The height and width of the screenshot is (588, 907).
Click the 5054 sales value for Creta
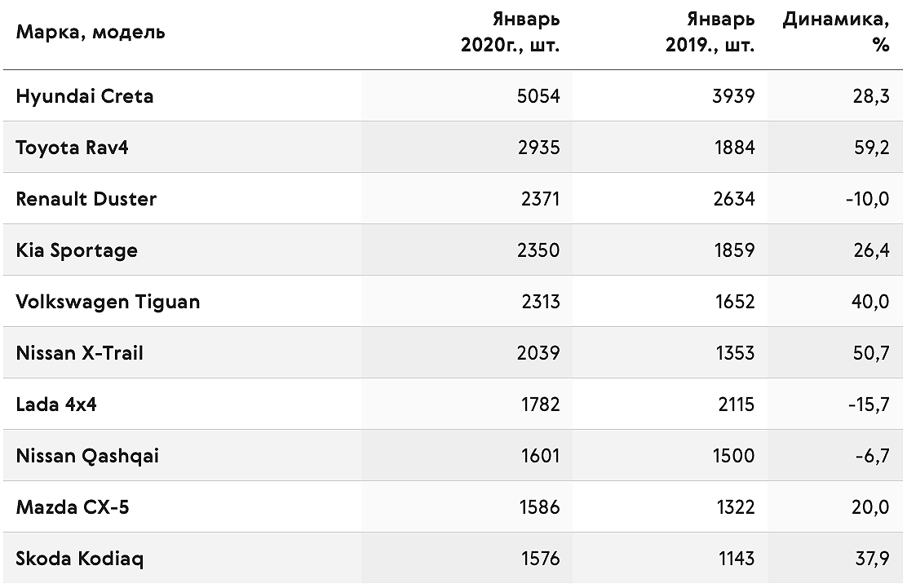click(538, 96)
